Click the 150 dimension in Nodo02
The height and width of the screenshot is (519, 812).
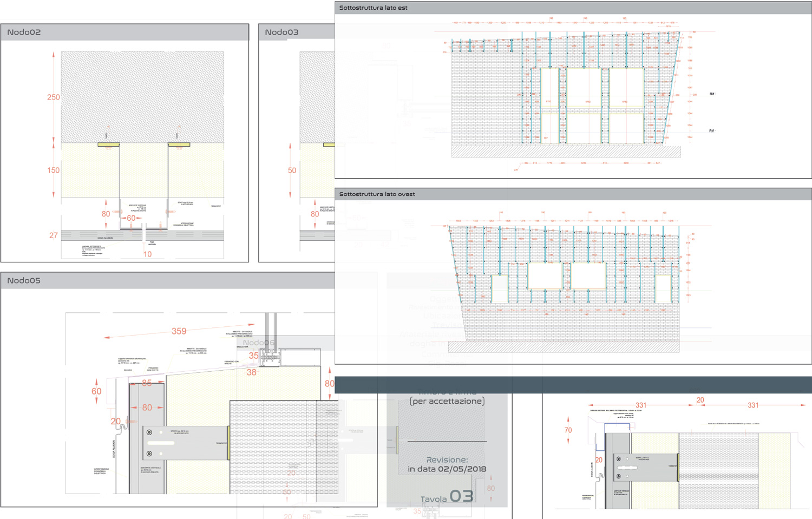(54, 170)
